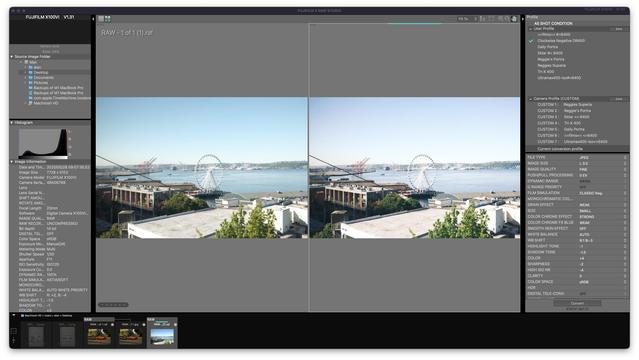
Task: Open the Desktop folder icon in tree
Action: (x=31, y=73)
